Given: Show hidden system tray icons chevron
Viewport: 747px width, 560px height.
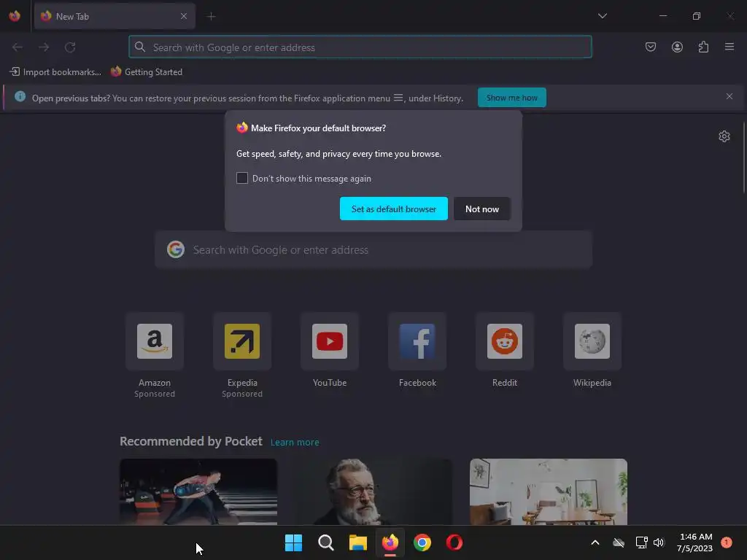Looking at the screenshot, I should click(x=595, y=542).
